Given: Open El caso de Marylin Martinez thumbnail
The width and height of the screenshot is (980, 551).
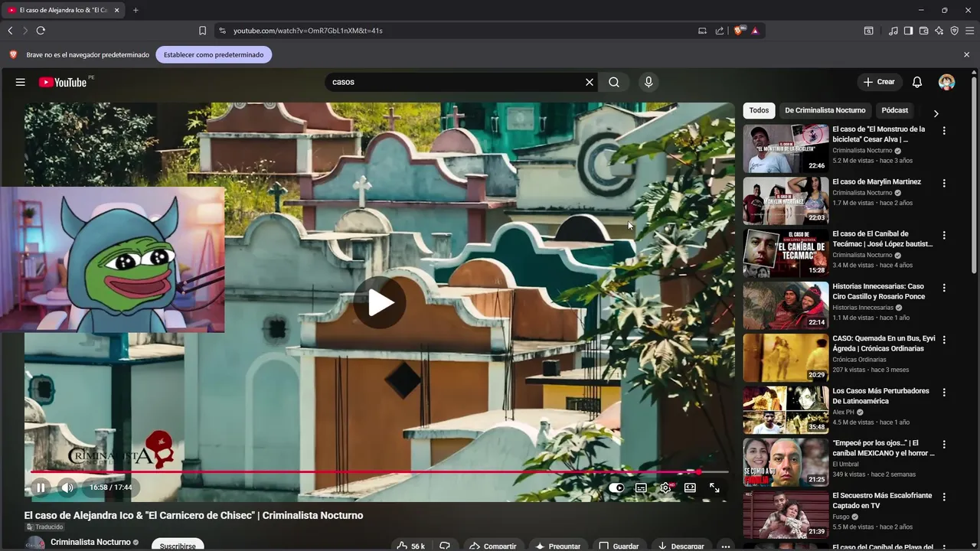Looking at the screenshot, I should pyautogui.click(x=786, y=201).
